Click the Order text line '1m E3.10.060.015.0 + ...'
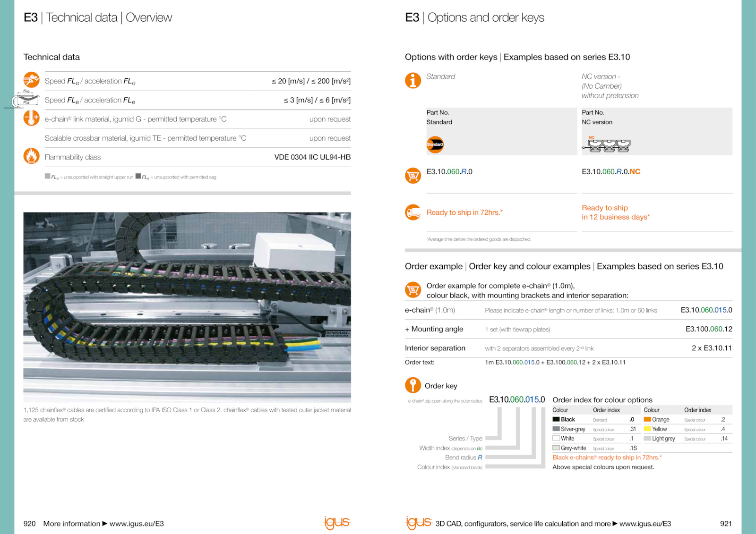This screenshot has width=756, height=534. (x=555, y=363)
